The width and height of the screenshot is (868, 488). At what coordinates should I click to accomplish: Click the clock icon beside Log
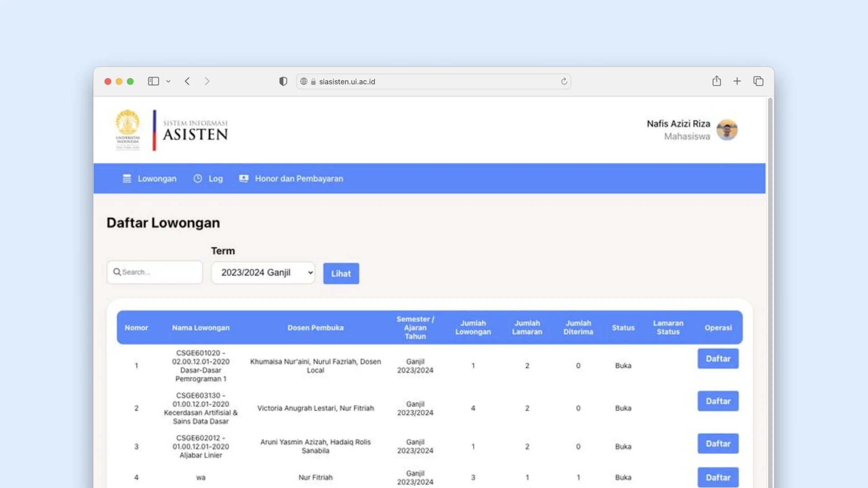[x=197, y=178]
